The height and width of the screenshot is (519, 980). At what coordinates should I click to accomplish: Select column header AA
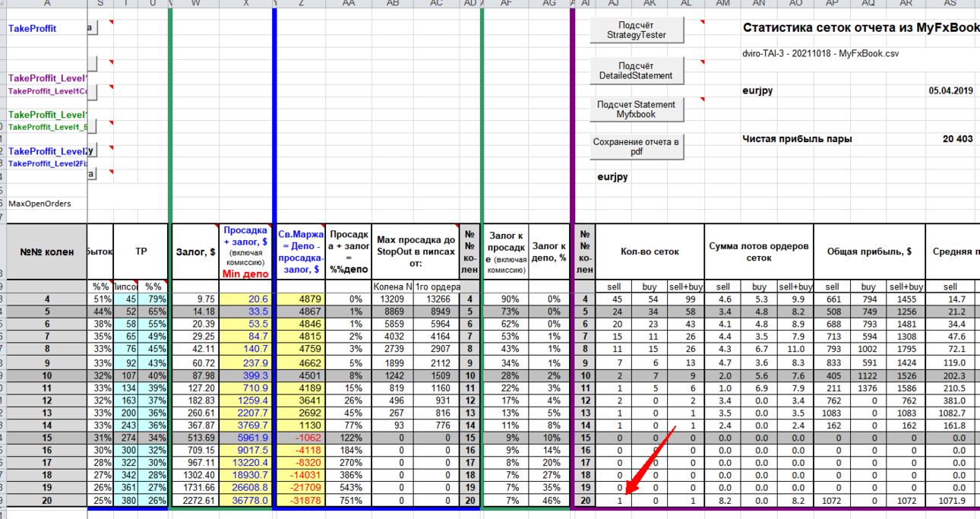348,4
